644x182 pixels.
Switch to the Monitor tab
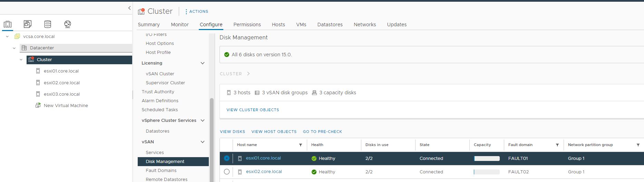180,25
